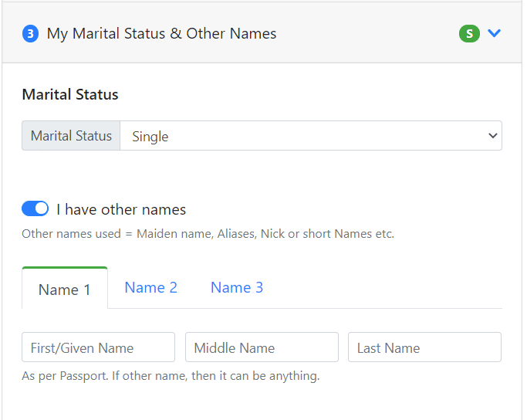The width and height of the screenshot is (527, 420).
Task: Click the blue step 3 badge icon
Action: click(30, 34)
